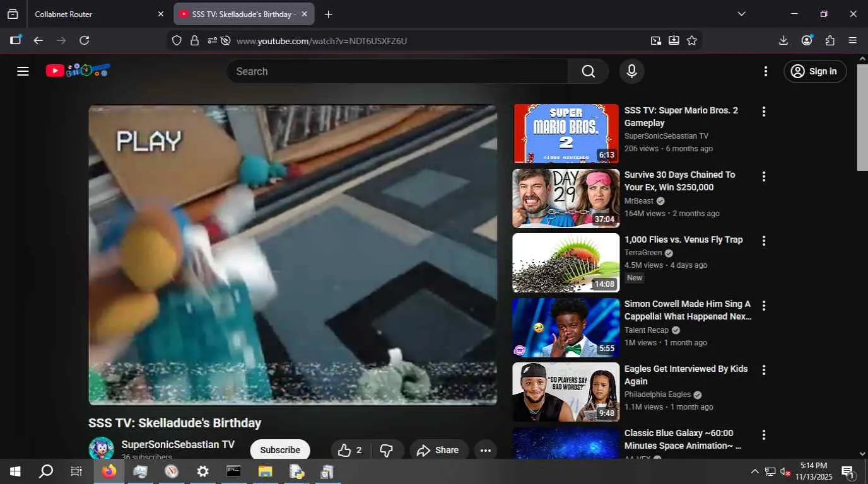Open the YouTube guide hamburger menu
The width and height of the screenshot is (868, 484).
click(23, 71)
